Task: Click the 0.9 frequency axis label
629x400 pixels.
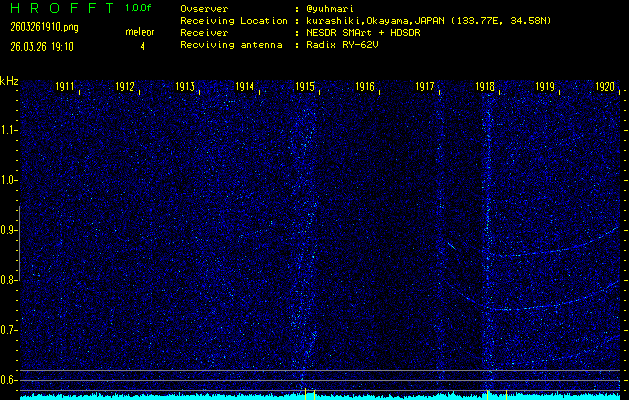Action: pyautogui.click(x=8, y=230)
